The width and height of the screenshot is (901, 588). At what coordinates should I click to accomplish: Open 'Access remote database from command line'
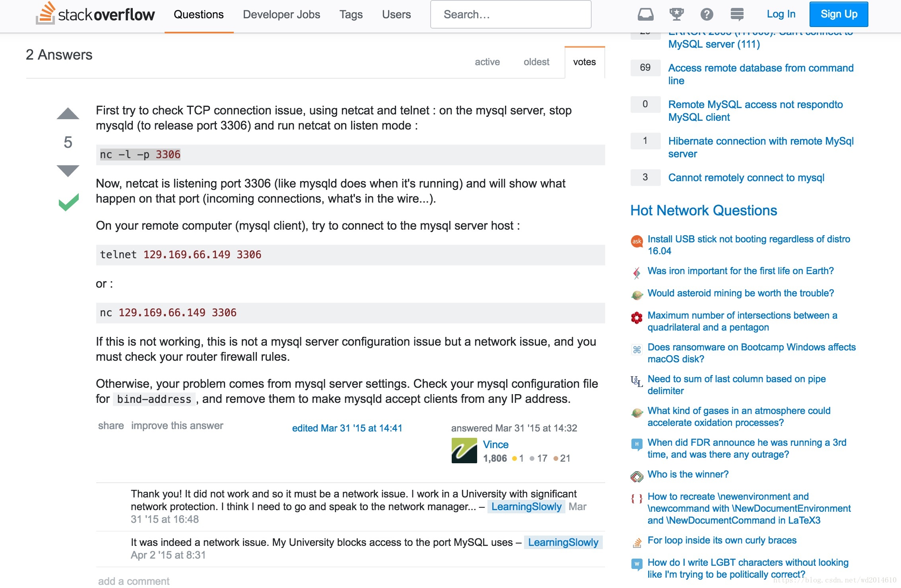[x=761, y=74]
